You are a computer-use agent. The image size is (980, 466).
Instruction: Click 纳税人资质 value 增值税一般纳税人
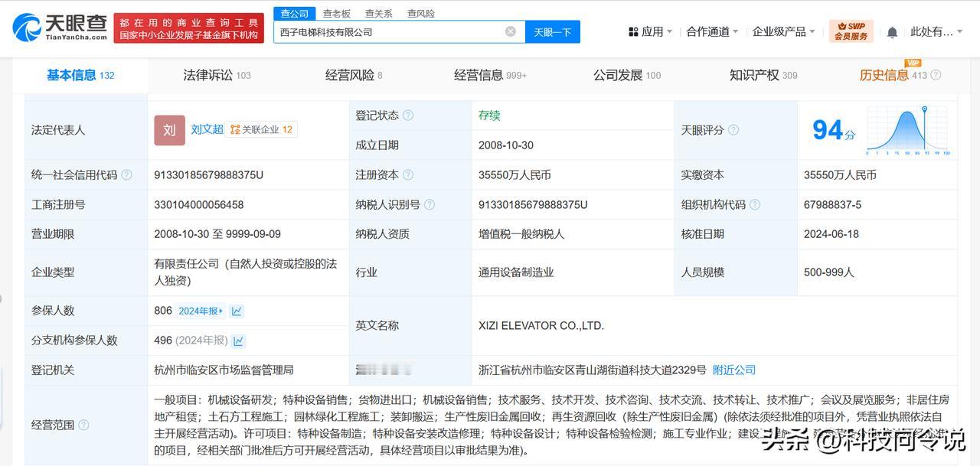coord(521,234)
